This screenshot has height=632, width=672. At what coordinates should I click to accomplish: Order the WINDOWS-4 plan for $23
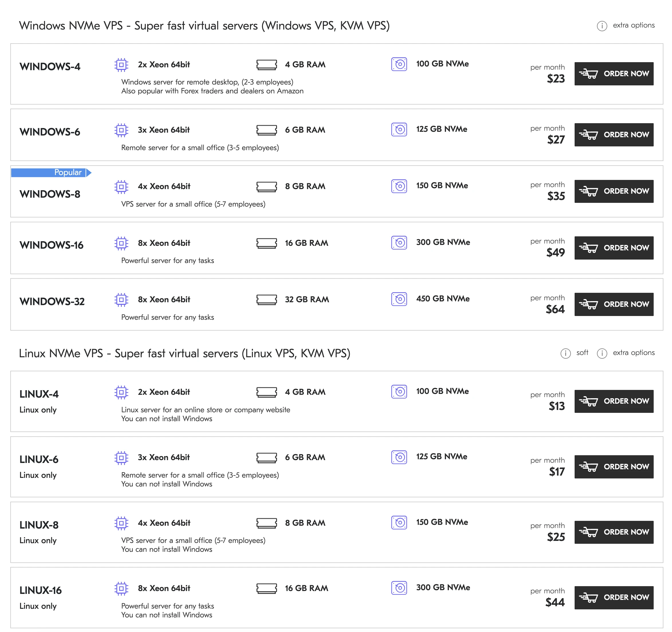(x=614, y=74)
